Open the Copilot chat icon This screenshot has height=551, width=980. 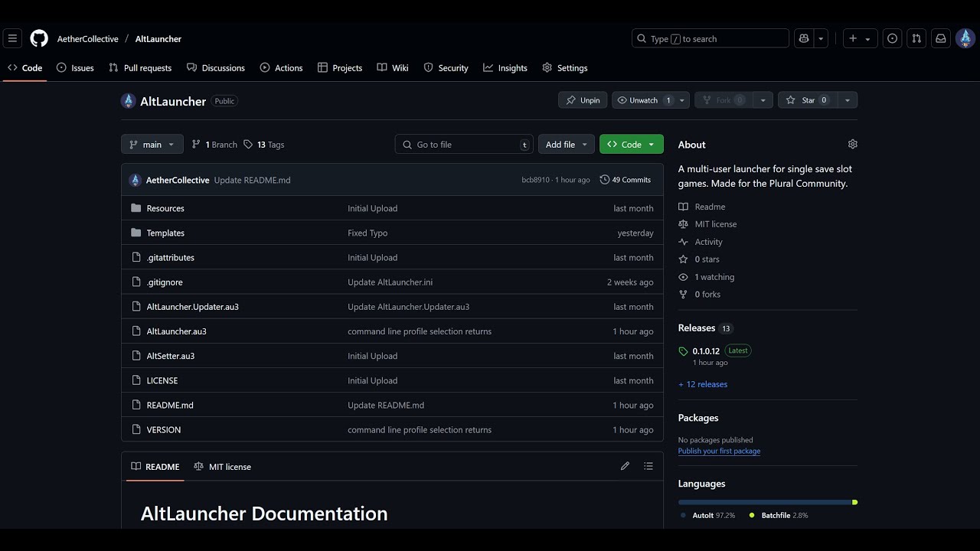tap(804, 38)
